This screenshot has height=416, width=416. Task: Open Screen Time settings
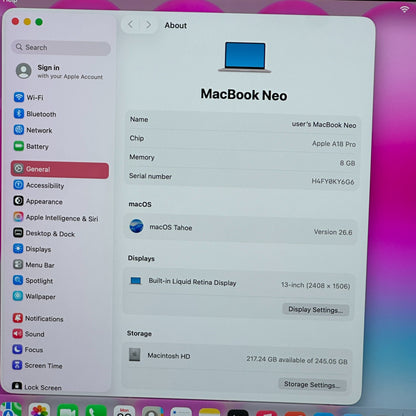coord(37,365)
